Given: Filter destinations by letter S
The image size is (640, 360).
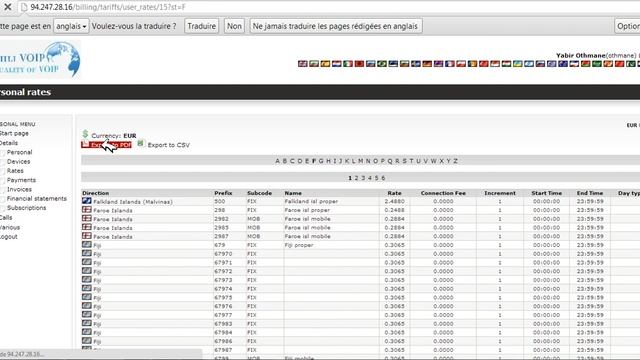Looking at the screenshot, I should click(x=404, y=161).
